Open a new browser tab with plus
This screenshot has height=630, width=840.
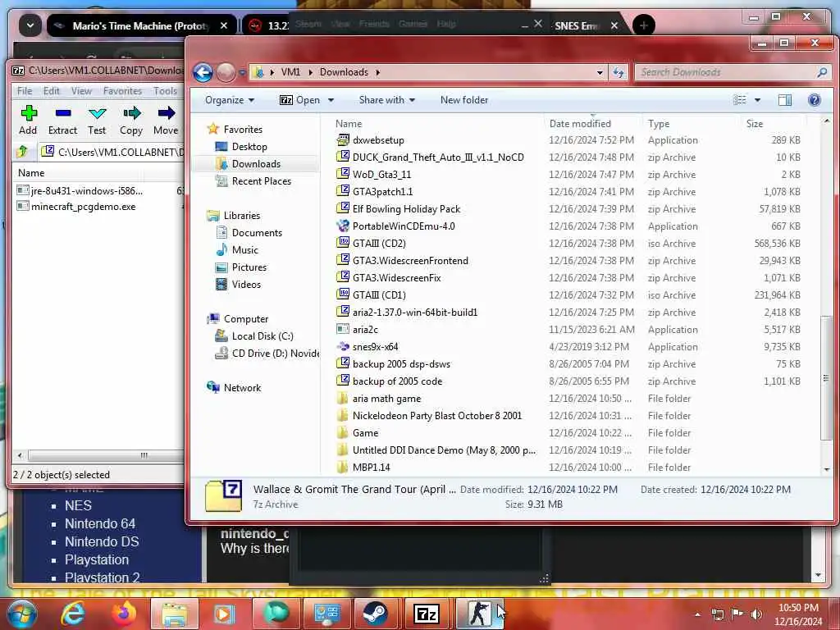click(x=643, y=25)
